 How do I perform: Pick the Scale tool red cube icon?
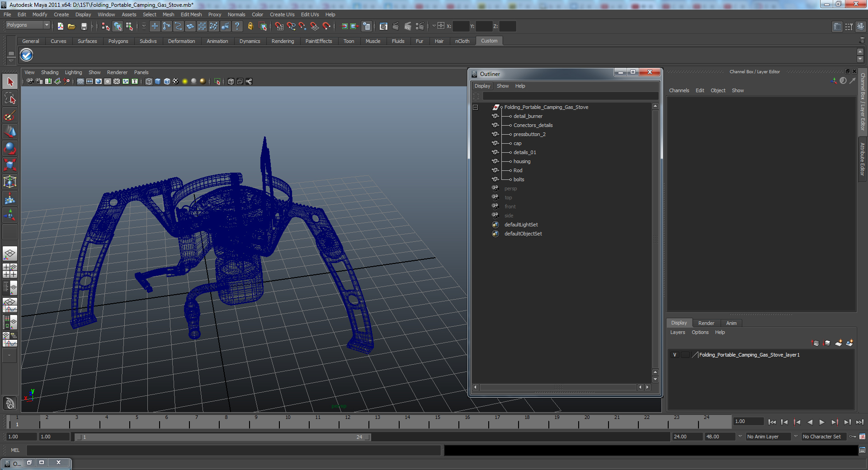click(10, 165)
